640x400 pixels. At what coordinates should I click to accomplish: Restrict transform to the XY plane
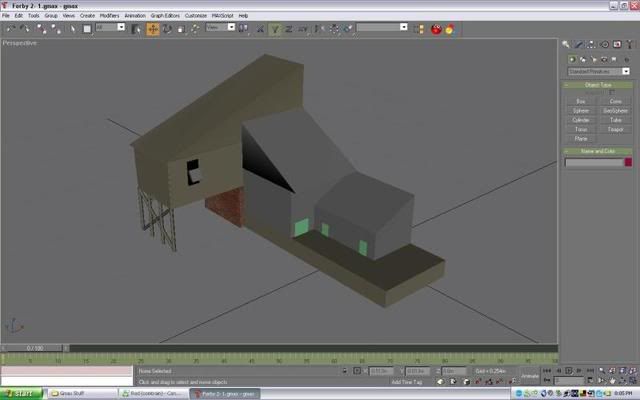coord(303,29)
